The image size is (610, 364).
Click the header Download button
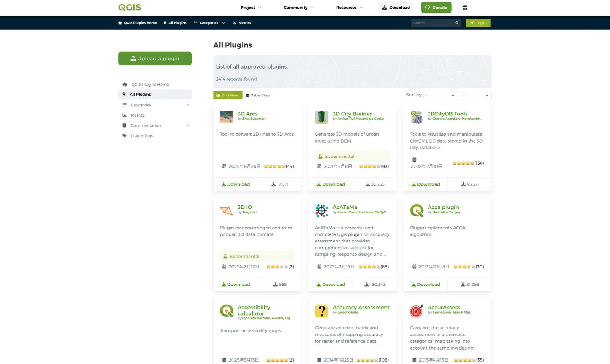(x=396, y=7)
